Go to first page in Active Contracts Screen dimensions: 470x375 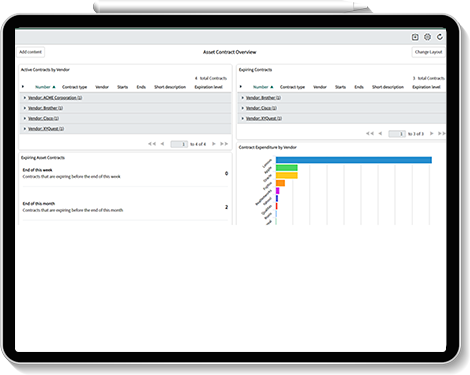pos(152,144)
